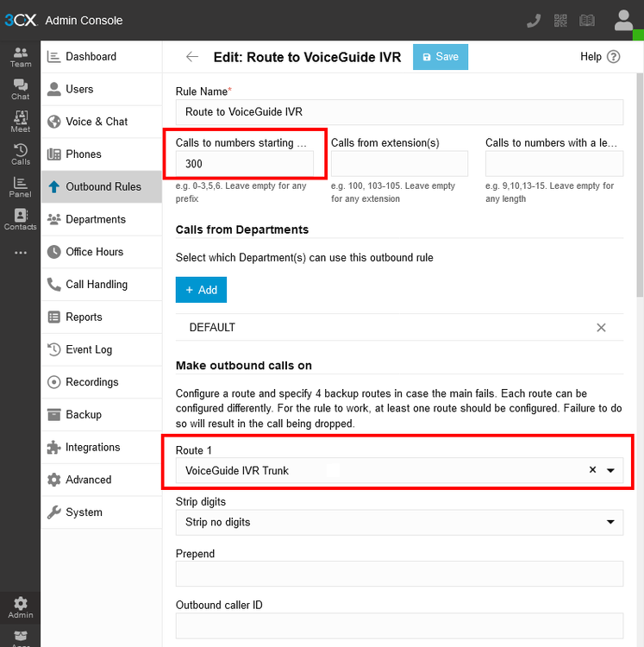
Task: Click the Prepend input field
Action: click(399, 574)
